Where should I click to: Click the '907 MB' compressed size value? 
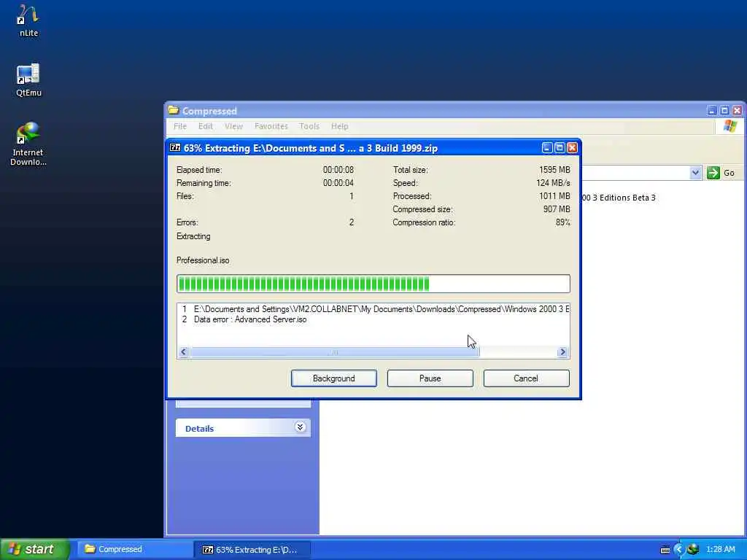tap(557, 209)
